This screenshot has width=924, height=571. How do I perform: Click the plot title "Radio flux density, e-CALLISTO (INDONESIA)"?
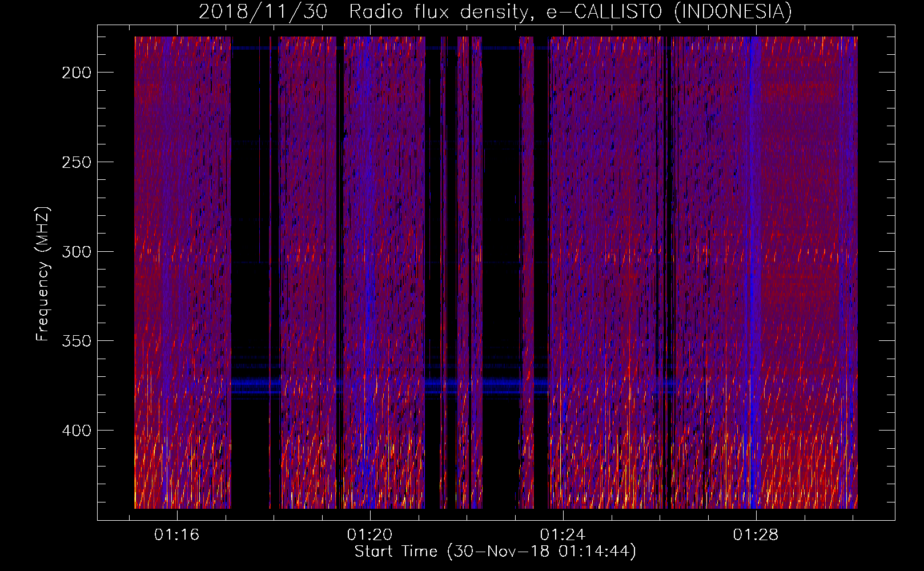click(571, 11)
